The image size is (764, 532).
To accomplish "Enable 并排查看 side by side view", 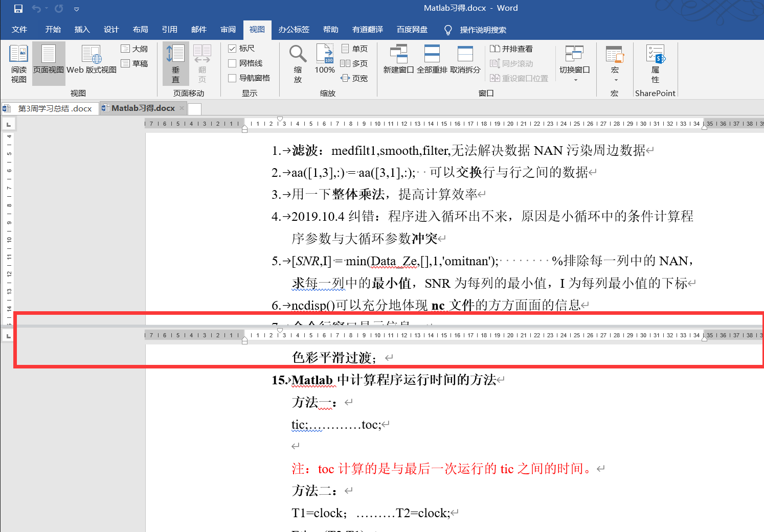I will 511,49.
